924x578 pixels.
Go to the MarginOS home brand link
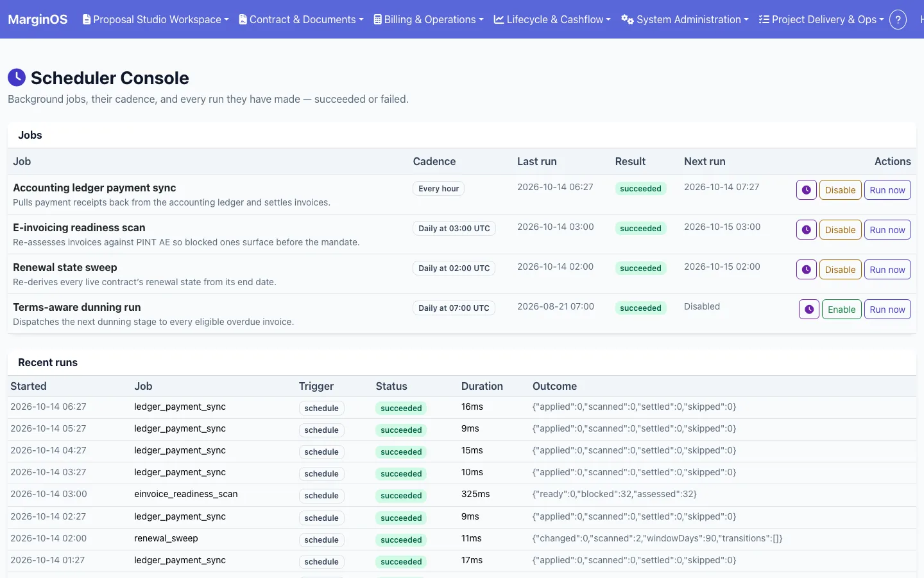pos(37,19)
